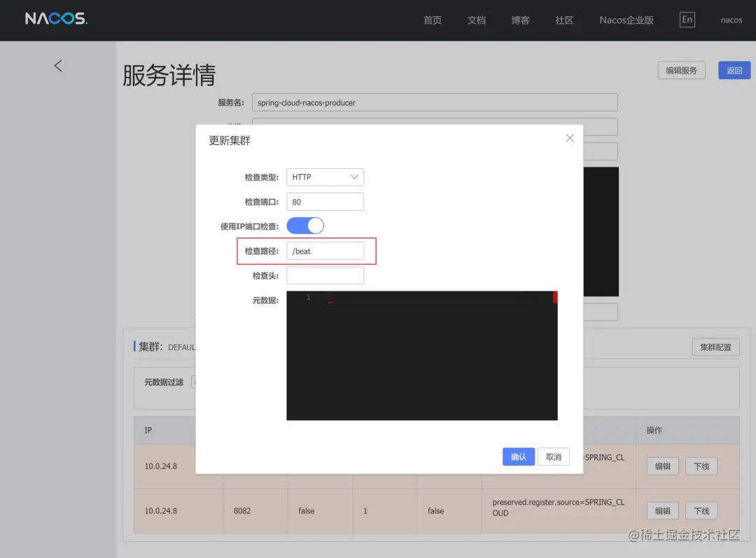Open the Nacos企业版 menu item
Viewport: 756px width, 558px height.
626,20
